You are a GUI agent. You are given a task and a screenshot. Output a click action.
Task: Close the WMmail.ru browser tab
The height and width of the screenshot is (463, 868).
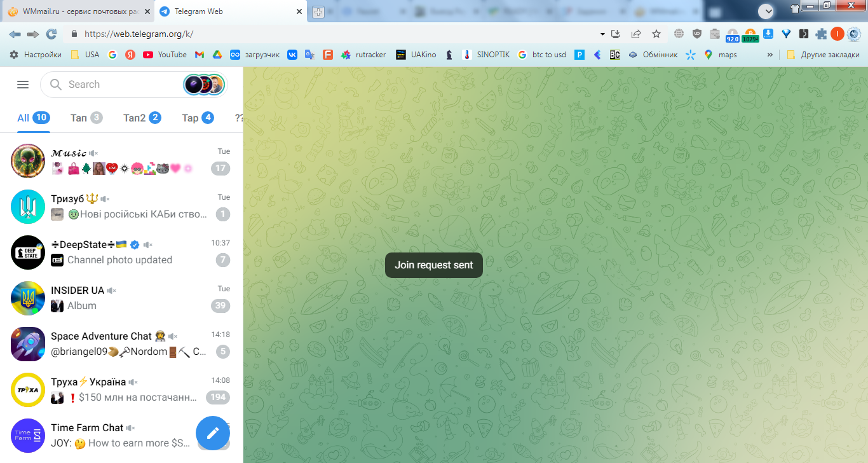146,12
